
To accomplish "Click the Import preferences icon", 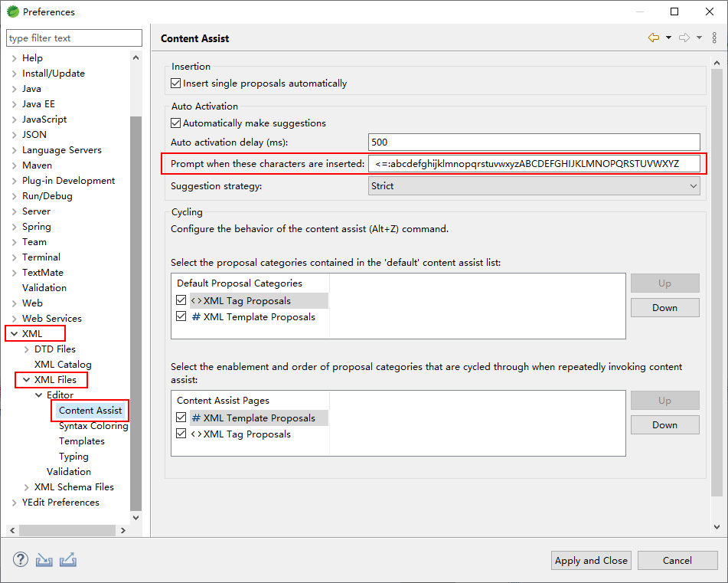I will click(x=44, y=560).
